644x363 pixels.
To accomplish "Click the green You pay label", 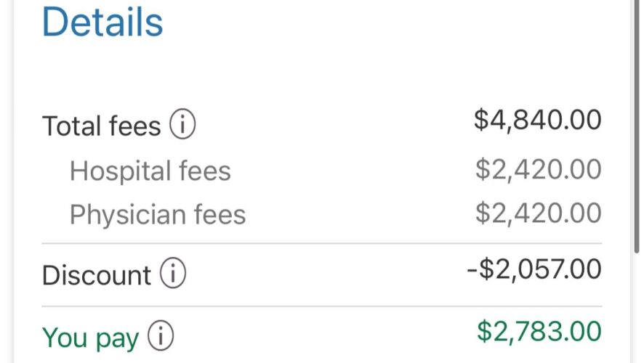I will click(x=90, y=338).
